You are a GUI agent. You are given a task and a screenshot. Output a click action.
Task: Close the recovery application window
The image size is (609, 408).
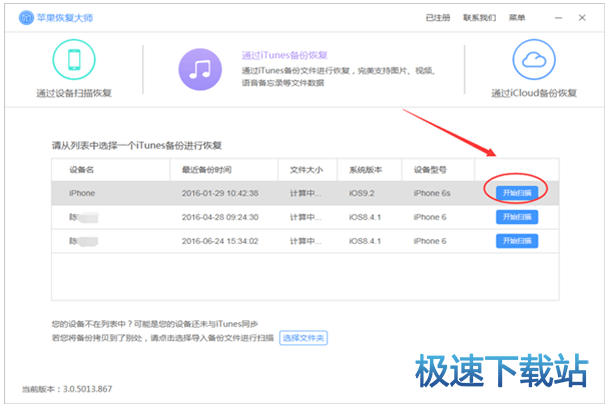(x=582, y=18)
